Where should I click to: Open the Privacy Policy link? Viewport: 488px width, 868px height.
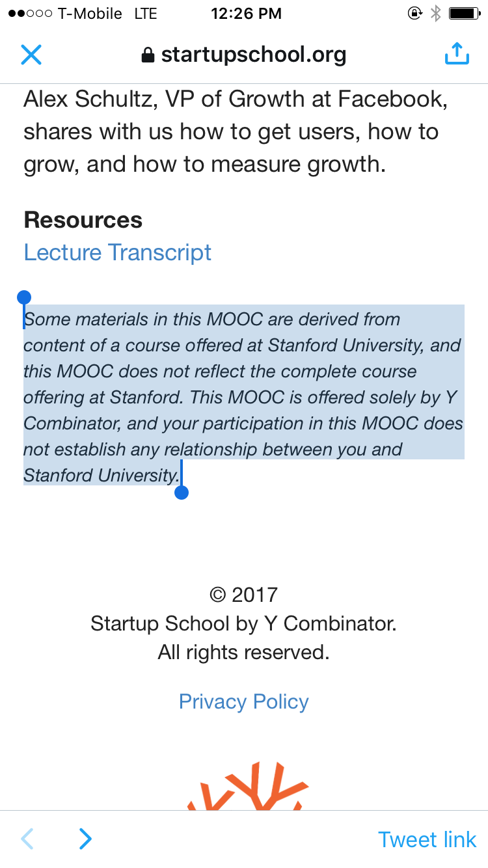point(244,701)
